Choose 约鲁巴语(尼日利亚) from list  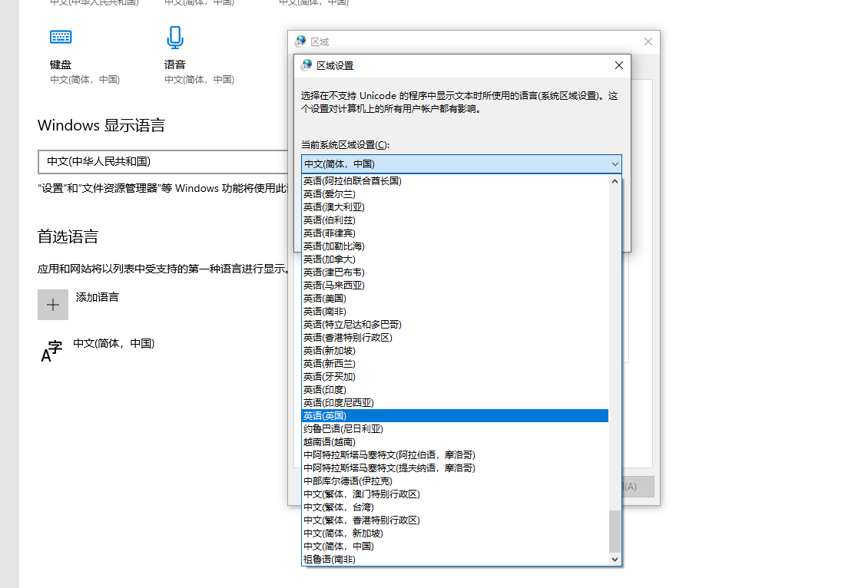(x=455, y=429)
